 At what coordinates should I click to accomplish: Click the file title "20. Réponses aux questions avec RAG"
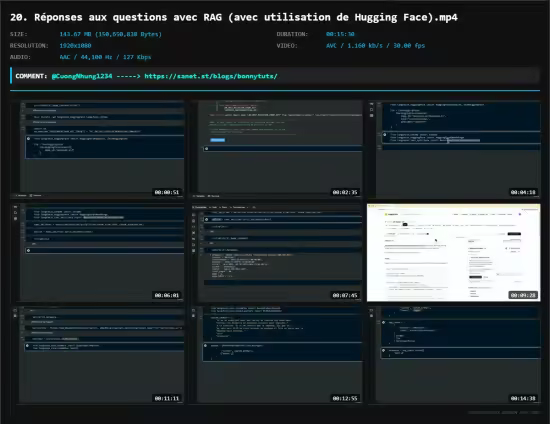(x=116, y=18)
